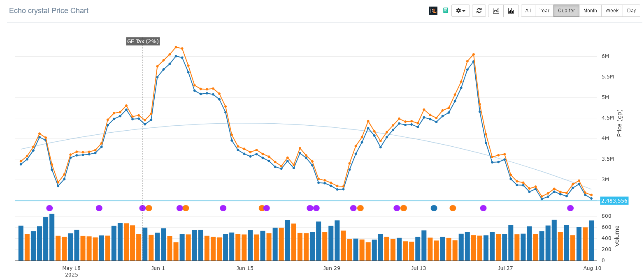The height and width of the screenshot is (279, 644).
Task: Select the Month time range
Action: point(590,11)
